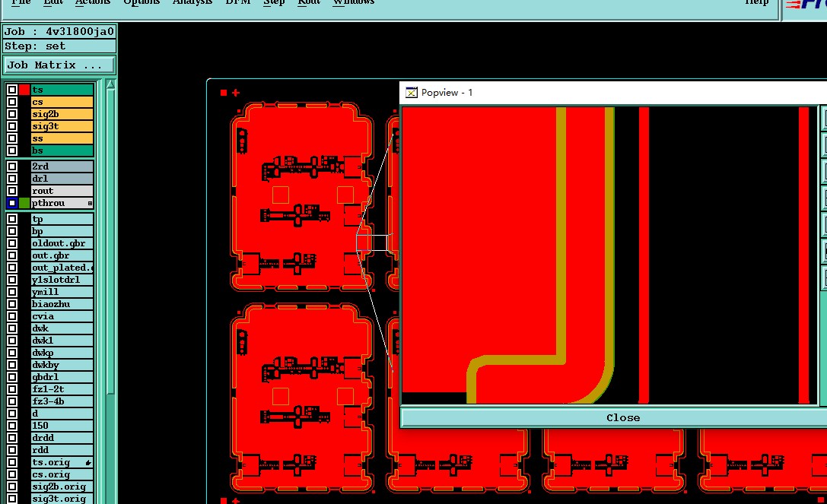
Task: Select the drl layer name
Action: click(x=62, y=178)
